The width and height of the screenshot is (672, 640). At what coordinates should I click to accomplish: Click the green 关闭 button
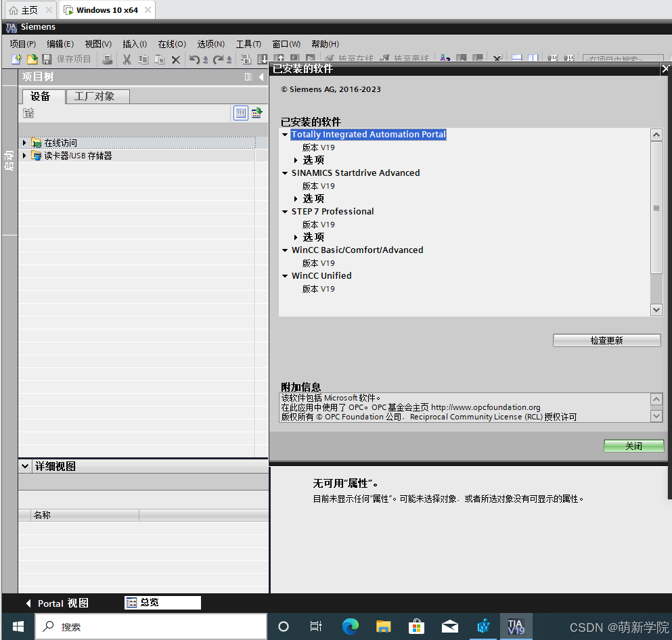[x=634, y=446]
